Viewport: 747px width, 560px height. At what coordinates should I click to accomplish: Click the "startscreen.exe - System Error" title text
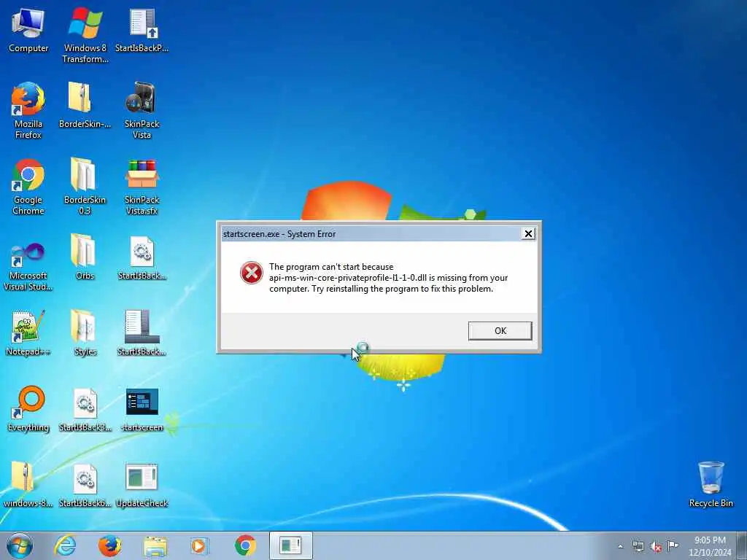tap(279, 234)
